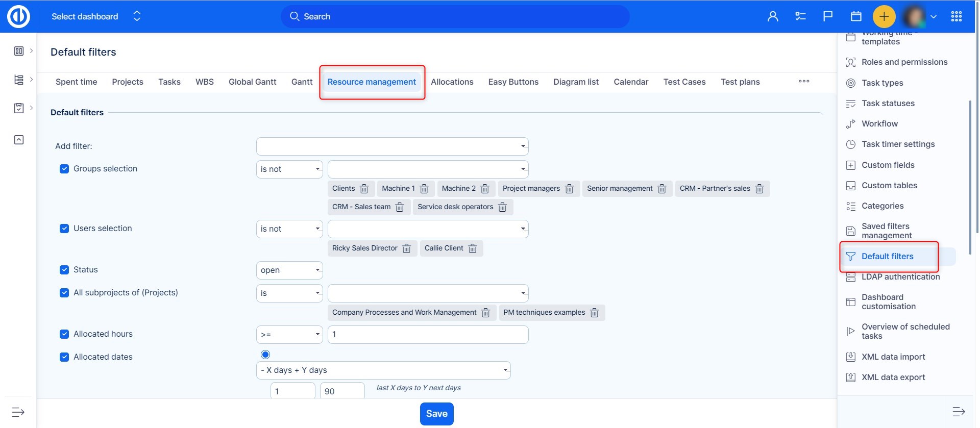Open Custom fields in right sidebar
980x428 pixels.
pyautogui.click(x=888, y=165)
